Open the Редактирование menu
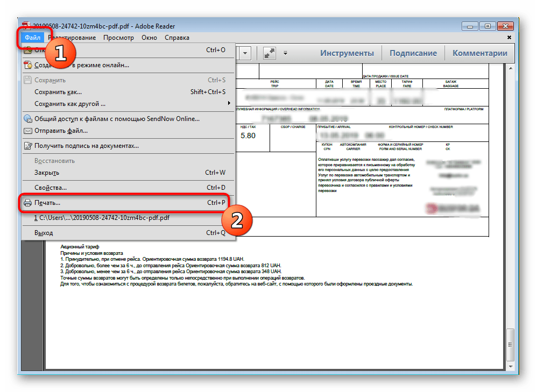Screen dimensions: 537x392 72,38
